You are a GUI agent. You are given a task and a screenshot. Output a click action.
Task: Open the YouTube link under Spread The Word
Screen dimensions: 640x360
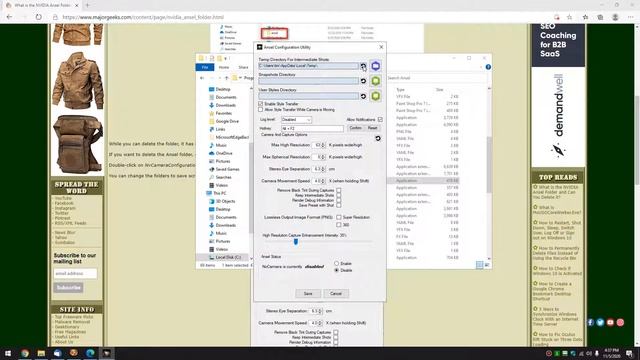[x=63, y=198]
